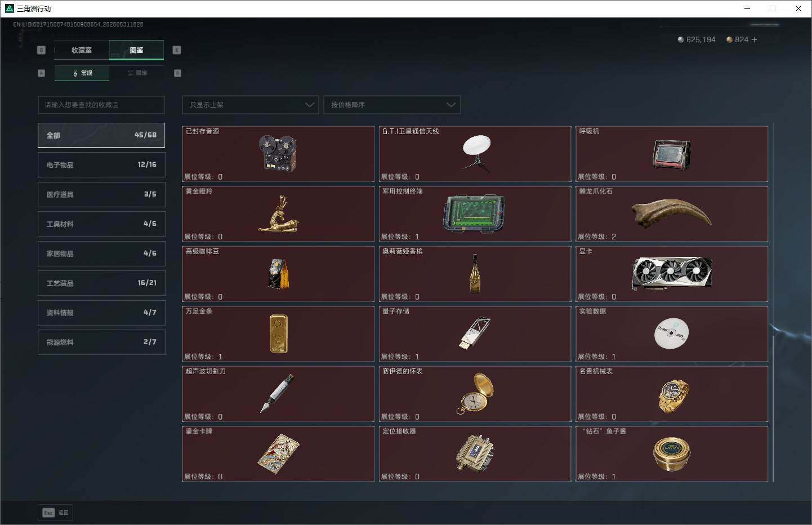The image size is (812, 525).
Task: Click the 军用控制终端 terminal icon
Action: click(474, 213)
